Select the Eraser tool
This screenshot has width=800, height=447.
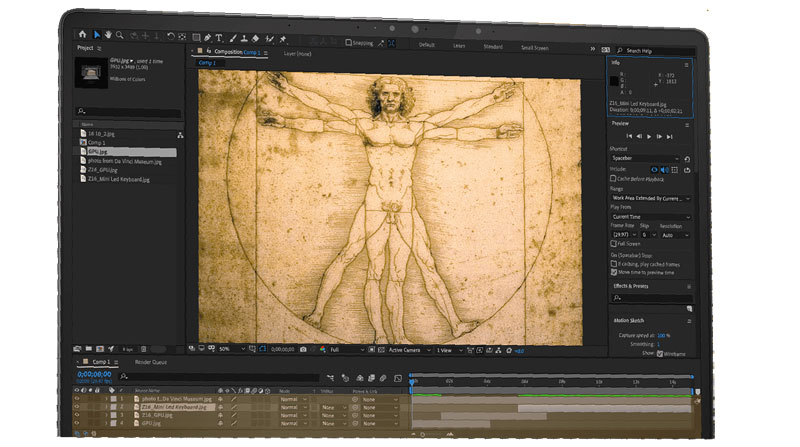(x=256, y=38)
